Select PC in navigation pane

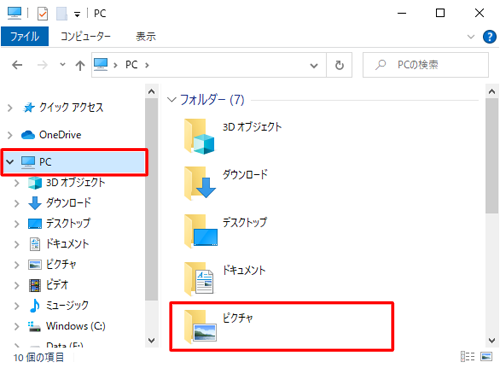[x=74, y=162]
